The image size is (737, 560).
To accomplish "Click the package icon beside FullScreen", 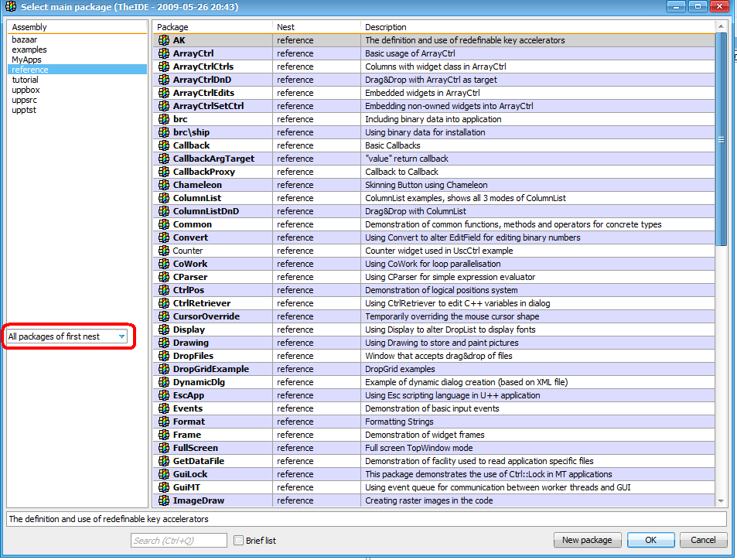I will pyautogui.click(x=163, y=448).
